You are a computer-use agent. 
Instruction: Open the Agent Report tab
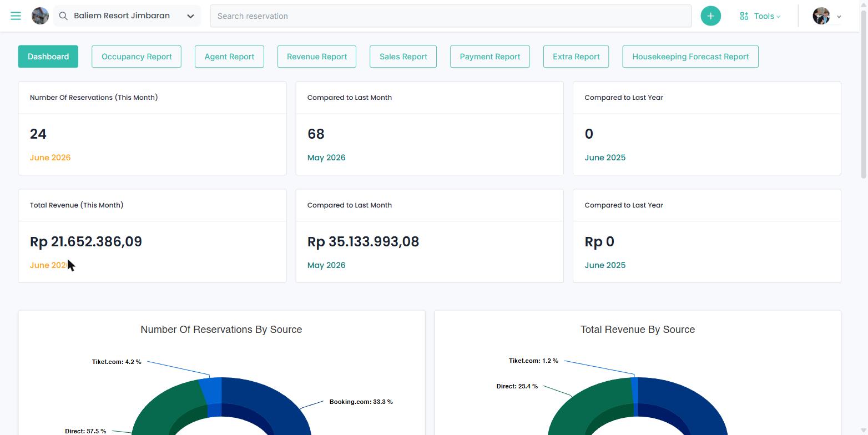229,57
